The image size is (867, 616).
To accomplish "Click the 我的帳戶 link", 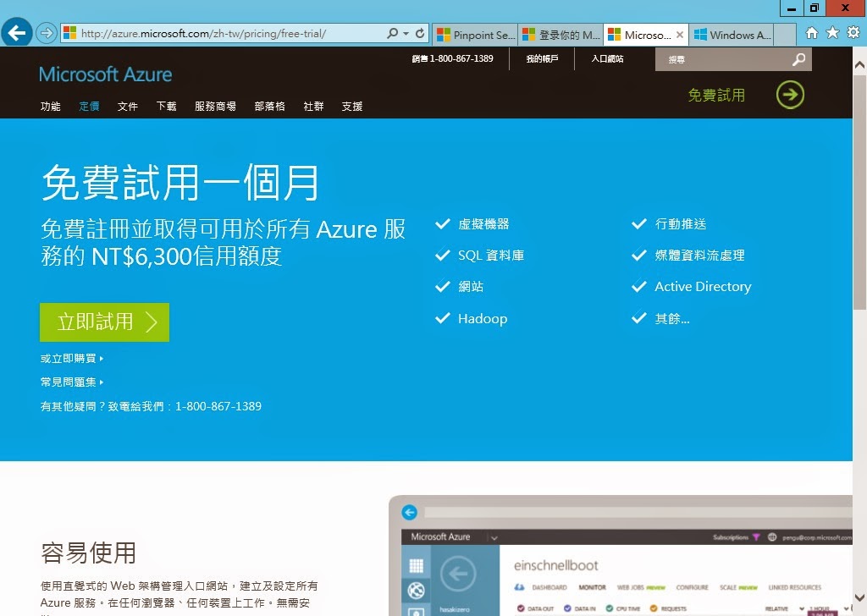I will [x=542, y=58].
